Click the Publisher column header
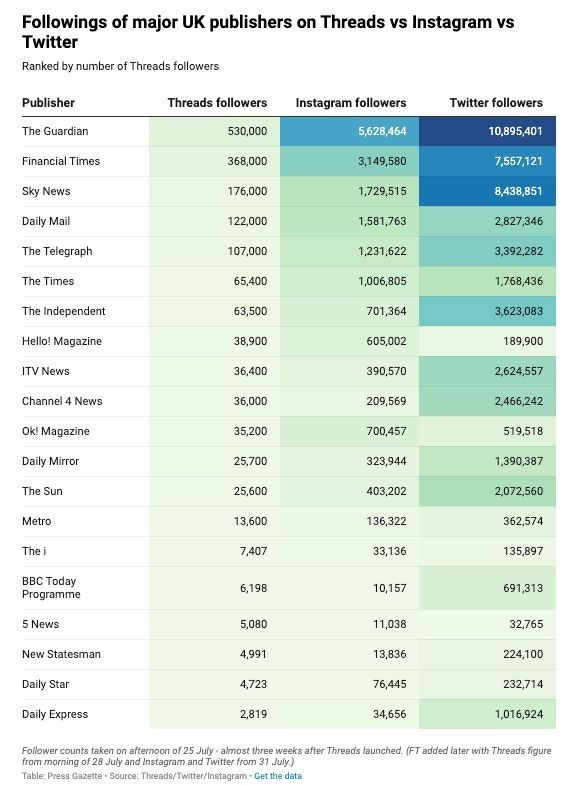Viewport: 583px width, 785px height. click(x=48, y=103)
